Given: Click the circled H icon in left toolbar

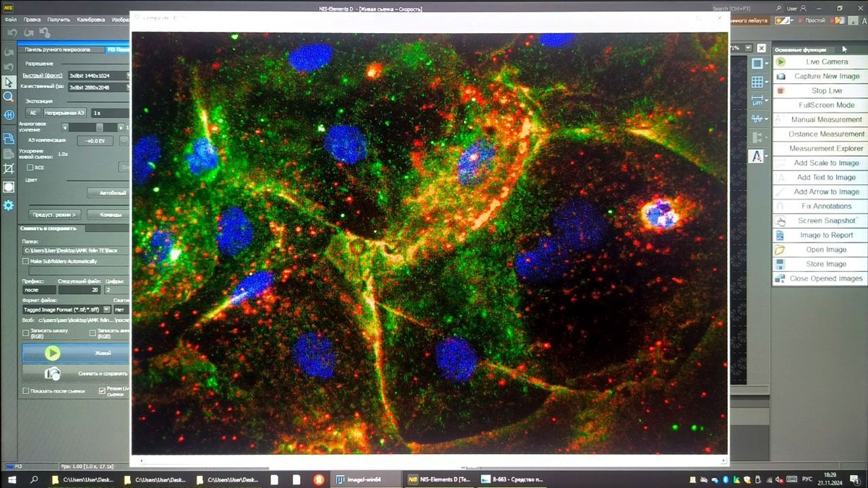Looking at the screenshot, I should [x=9, y=115].
